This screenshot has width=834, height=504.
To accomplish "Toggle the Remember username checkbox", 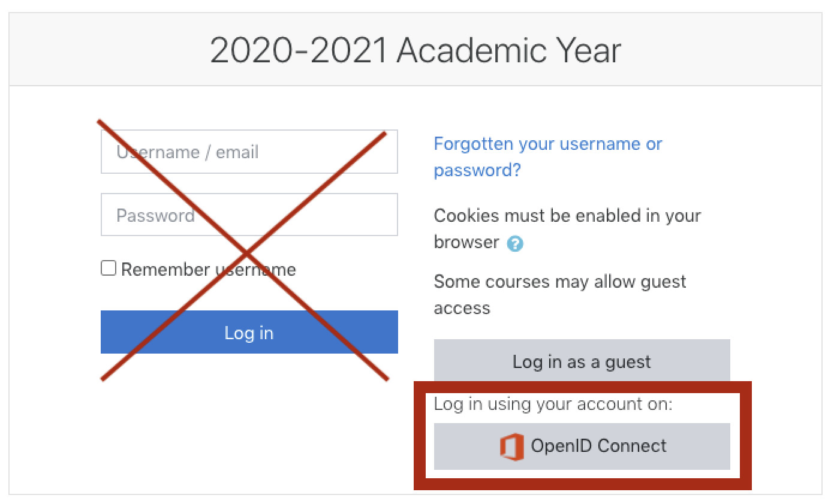I will pyautogui.click(x=109, y=268).
